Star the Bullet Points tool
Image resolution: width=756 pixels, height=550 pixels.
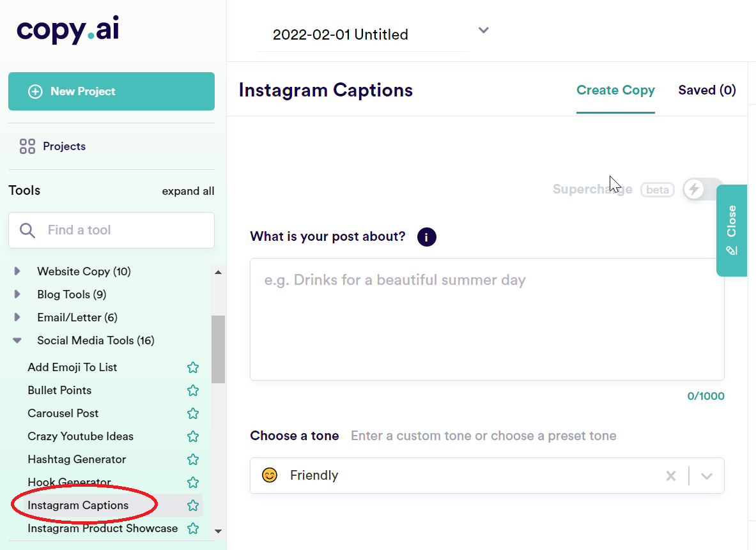pos(193,390)
